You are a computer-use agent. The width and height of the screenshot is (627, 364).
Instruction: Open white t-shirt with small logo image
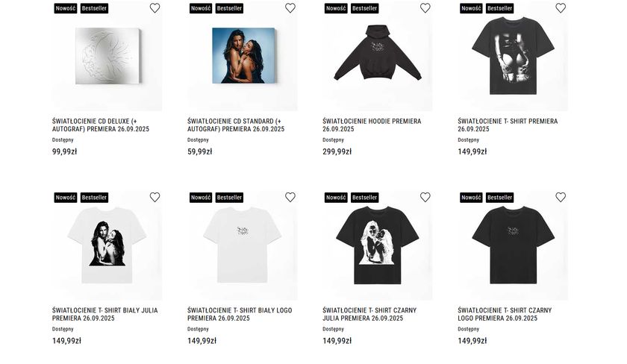tap(243, 245)
